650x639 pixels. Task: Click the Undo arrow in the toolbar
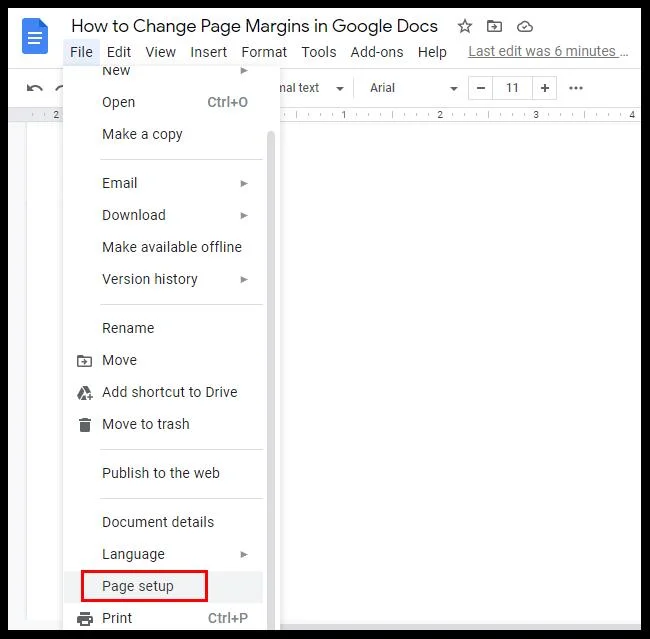[x=35, y=88]
